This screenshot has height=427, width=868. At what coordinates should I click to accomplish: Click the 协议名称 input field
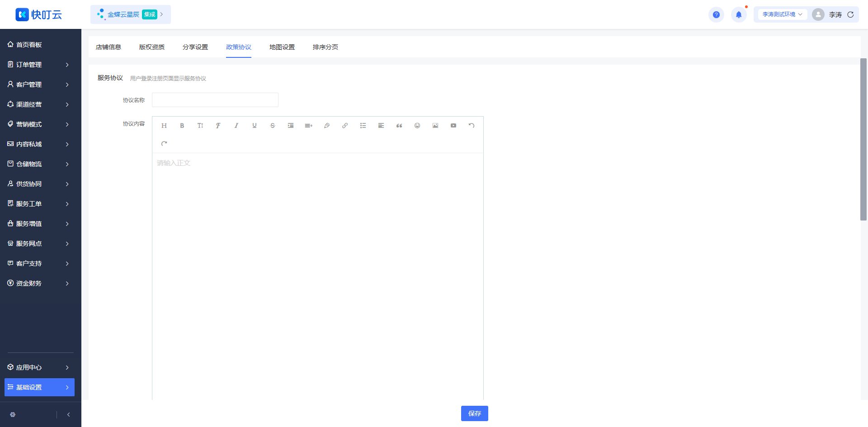click(215, 100)
